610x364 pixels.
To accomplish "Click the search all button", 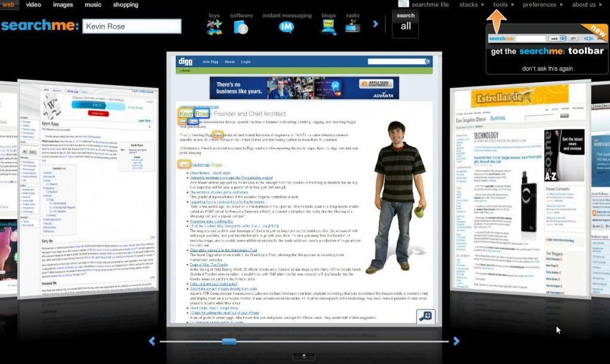I will click(x=405, y=24).
